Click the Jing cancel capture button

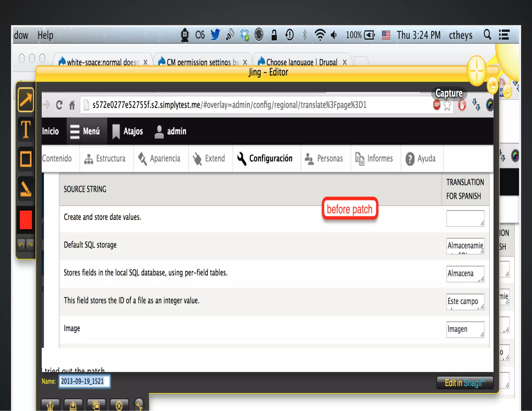[119, 405]
